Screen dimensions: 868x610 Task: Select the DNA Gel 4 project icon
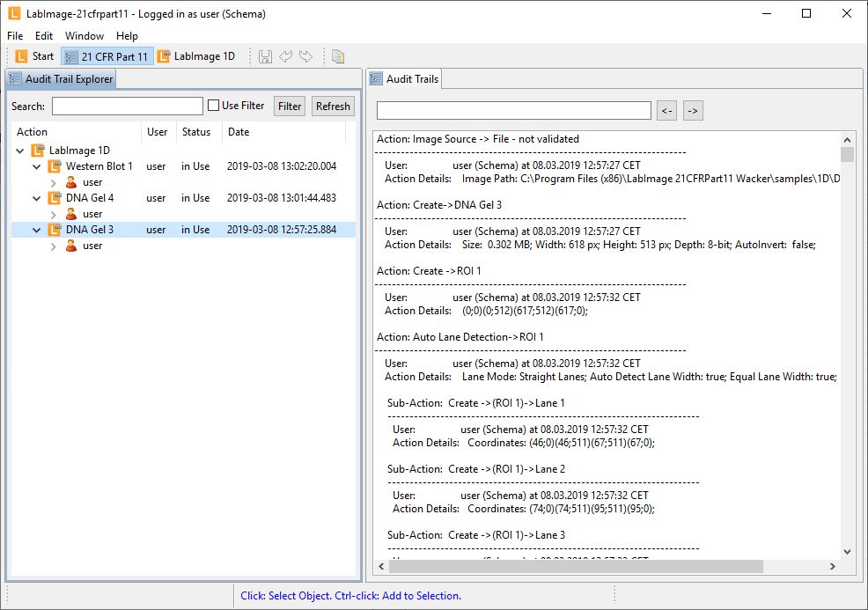pyautogui.click(x=55, y=198)
